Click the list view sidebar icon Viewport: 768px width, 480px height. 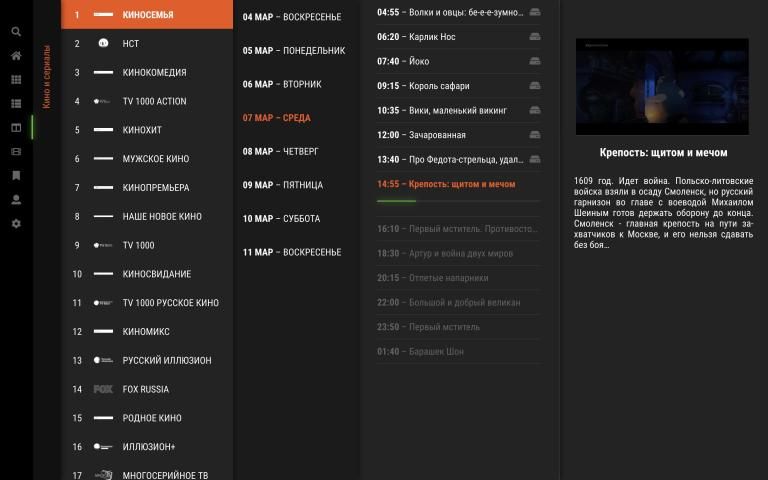pyautogui.click(x=15, y=104)
